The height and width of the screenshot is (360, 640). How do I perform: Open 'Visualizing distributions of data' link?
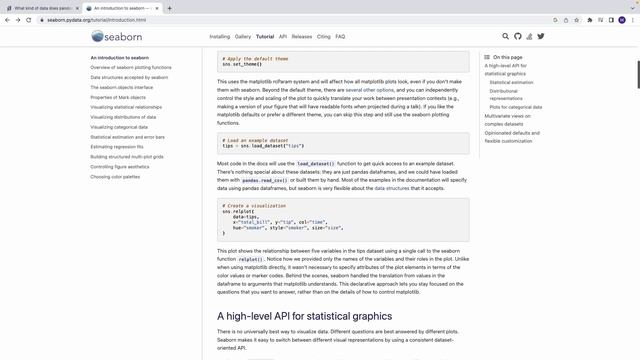click(x=123, y=117)
